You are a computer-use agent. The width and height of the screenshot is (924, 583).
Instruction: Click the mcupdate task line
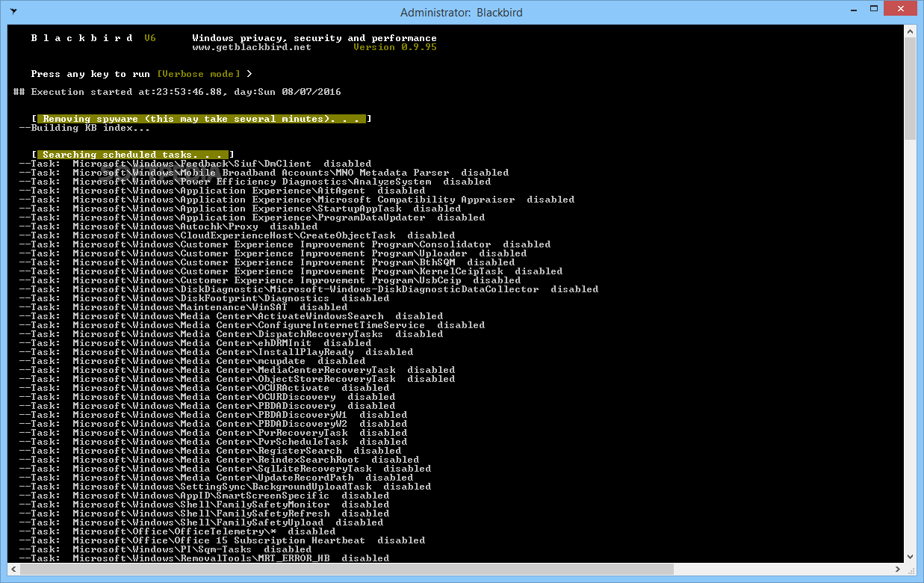point(192,361)
